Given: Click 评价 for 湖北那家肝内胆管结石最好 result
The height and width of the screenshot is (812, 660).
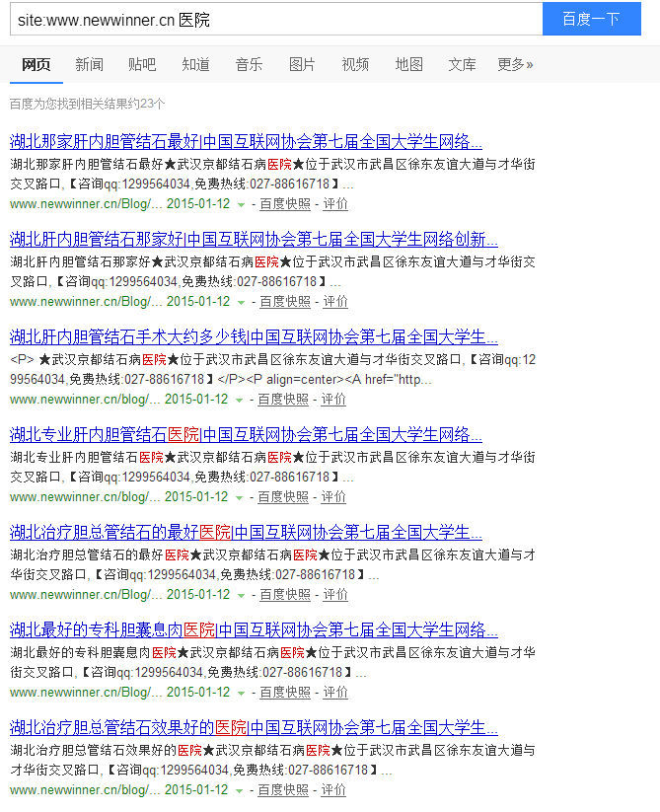Looking at the screenshot, I should [x=335, y=204].
